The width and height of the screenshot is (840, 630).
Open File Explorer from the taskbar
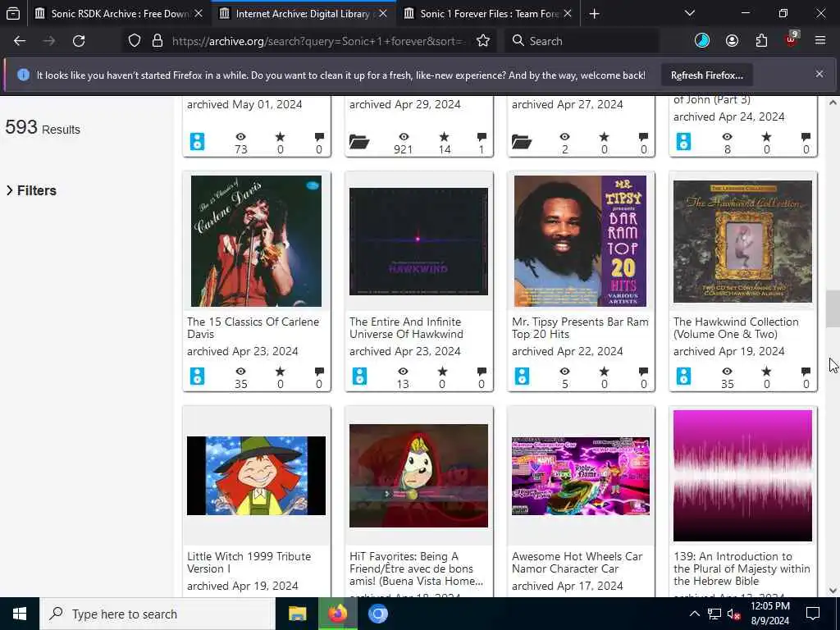point(297,614)
